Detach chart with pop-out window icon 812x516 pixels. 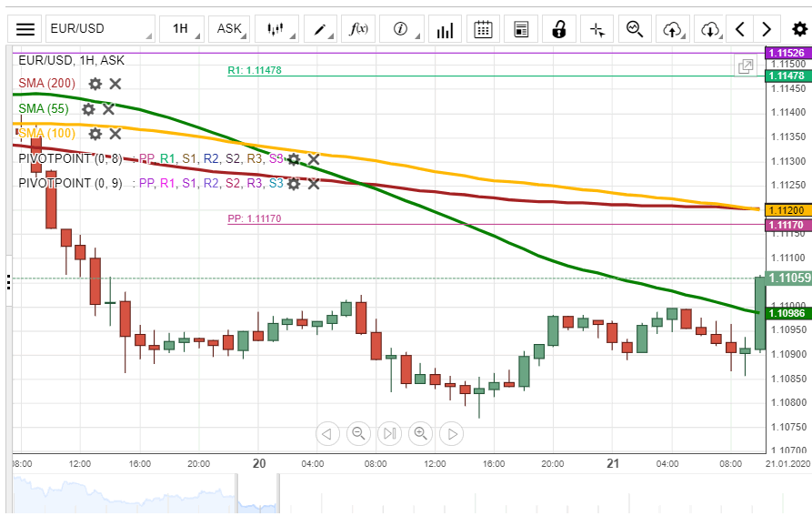[x=746, y=66]
